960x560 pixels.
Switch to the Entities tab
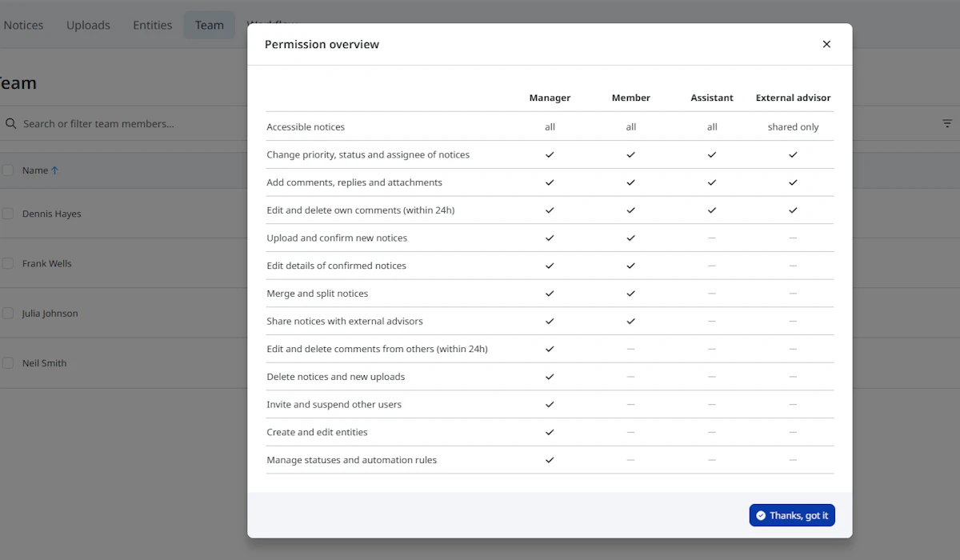pyautogui.click(x=152, y=25)
